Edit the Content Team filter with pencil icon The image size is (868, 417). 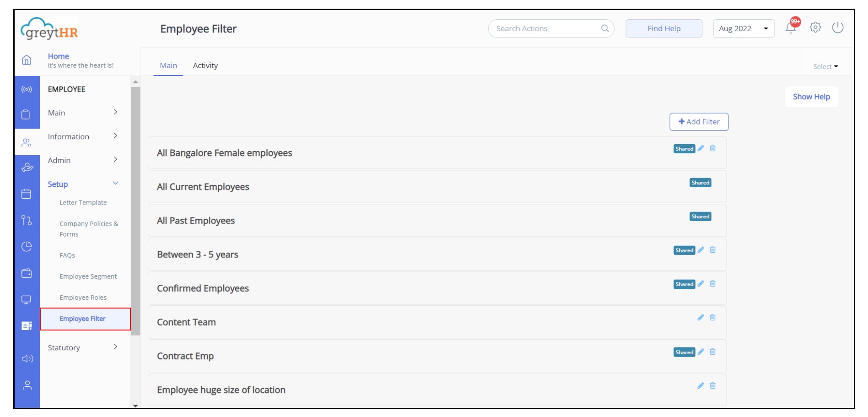coord(701,317)
